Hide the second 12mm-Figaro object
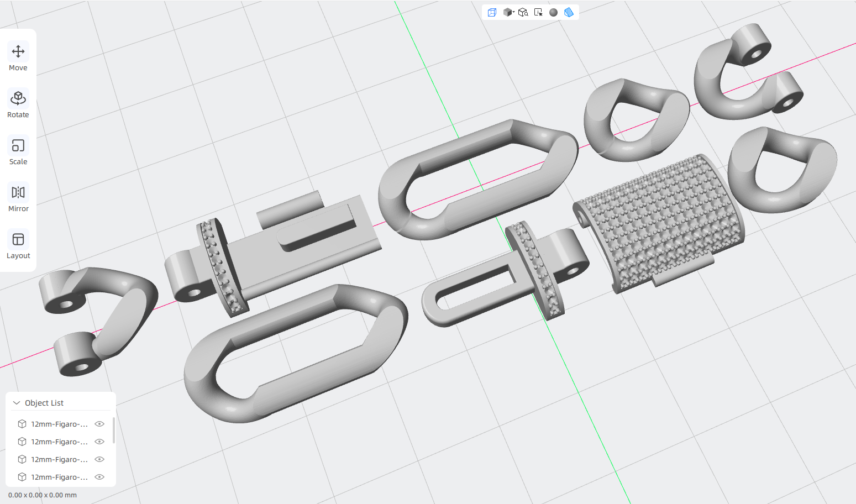856x504 pixels. tap(99, 442)
